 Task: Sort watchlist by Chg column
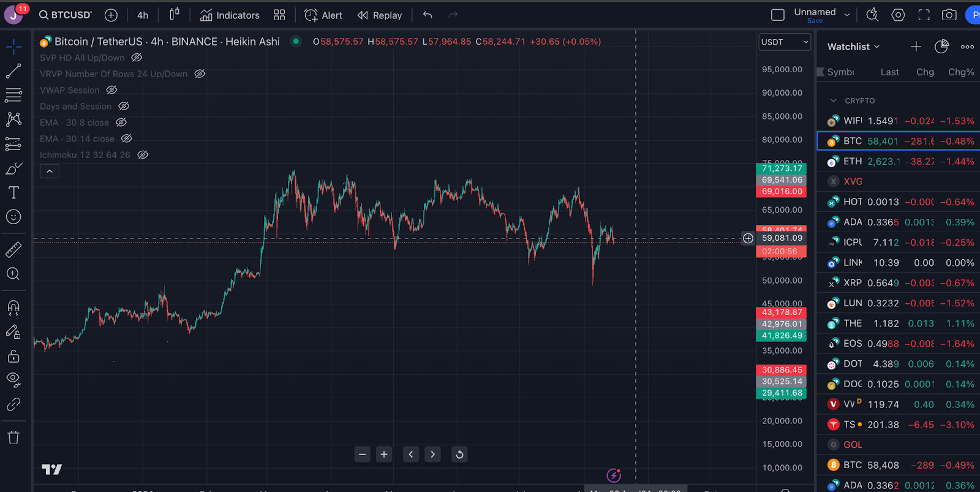tap(925, 72)
